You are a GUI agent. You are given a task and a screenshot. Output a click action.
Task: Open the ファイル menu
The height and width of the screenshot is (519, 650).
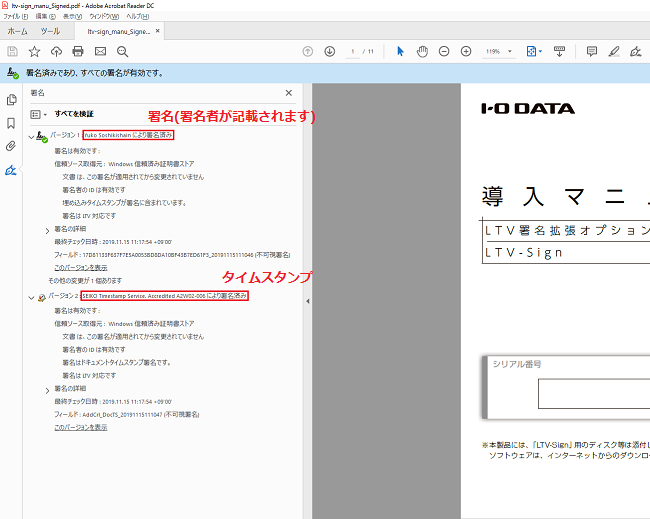pyautogui.click(x=12, y=16)
